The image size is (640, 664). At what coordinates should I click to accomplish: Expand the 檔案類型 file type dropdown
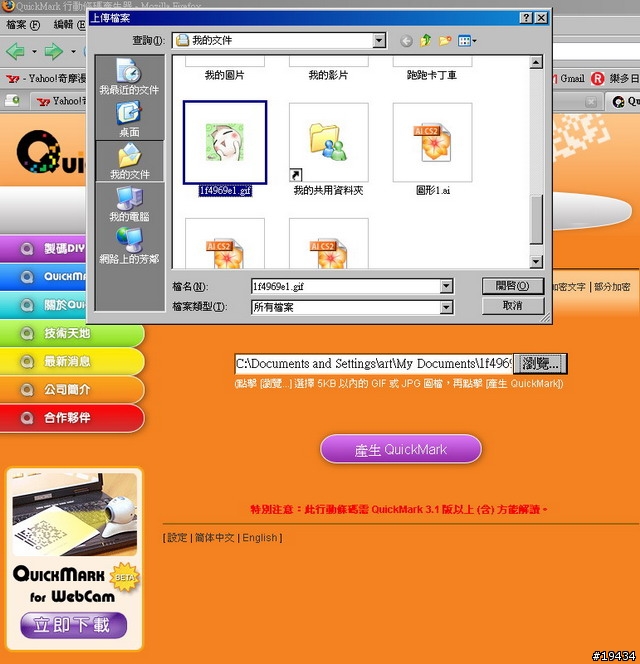pos(446,307)
